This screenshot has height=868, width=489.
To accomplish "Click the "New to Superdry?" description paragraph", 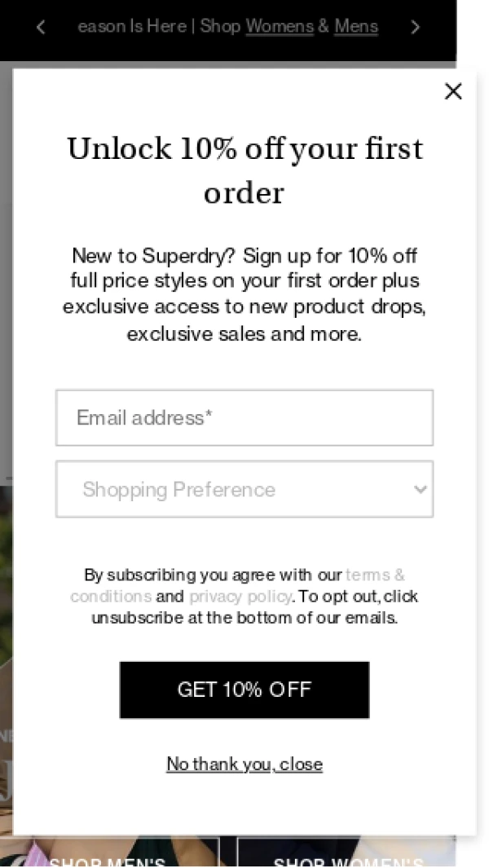I will point(244,293).
